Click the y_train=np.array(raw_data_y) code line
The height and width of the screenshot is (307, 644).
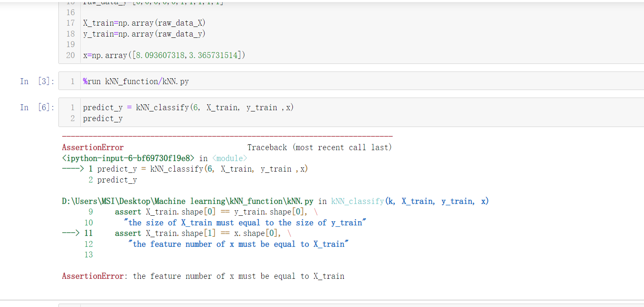point(144,34)
